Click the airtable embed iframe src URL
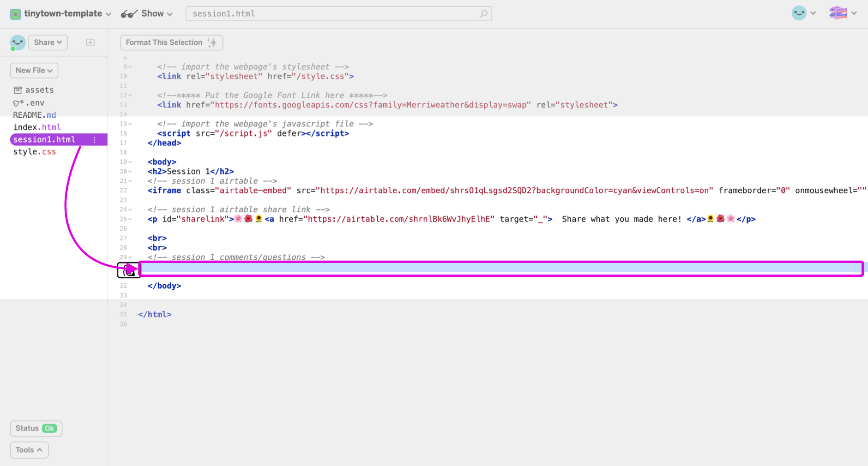 coord(515,191)
